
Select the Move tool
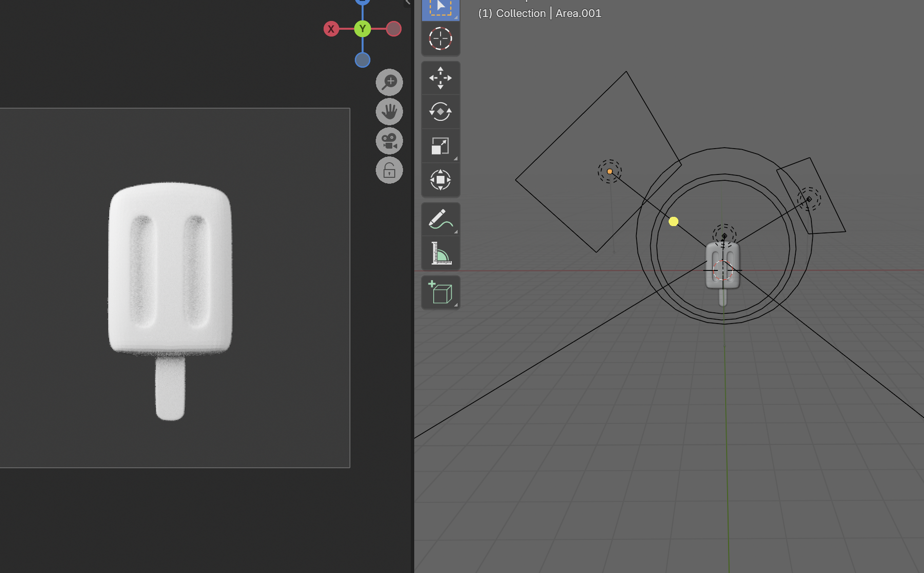click(440, 78)
